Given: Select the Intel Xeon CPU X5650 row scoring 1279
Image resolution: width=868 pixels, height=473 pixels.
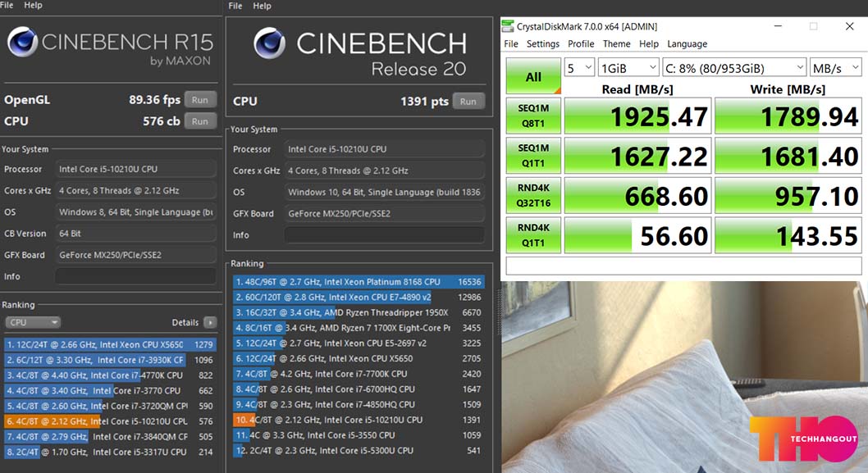Looking at the screenshot, I should tap(110, 344).
